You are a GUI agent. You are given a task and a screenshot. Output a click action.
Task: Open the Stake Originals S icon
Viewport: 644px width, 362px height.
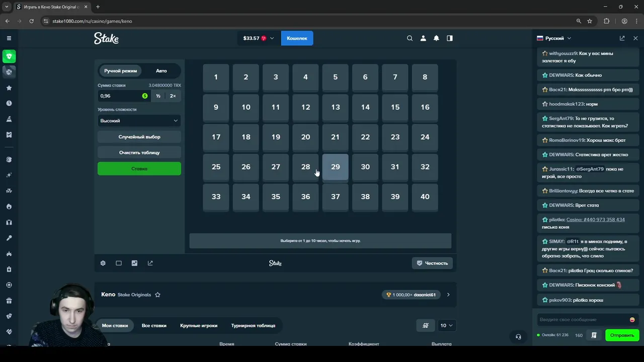9,159
